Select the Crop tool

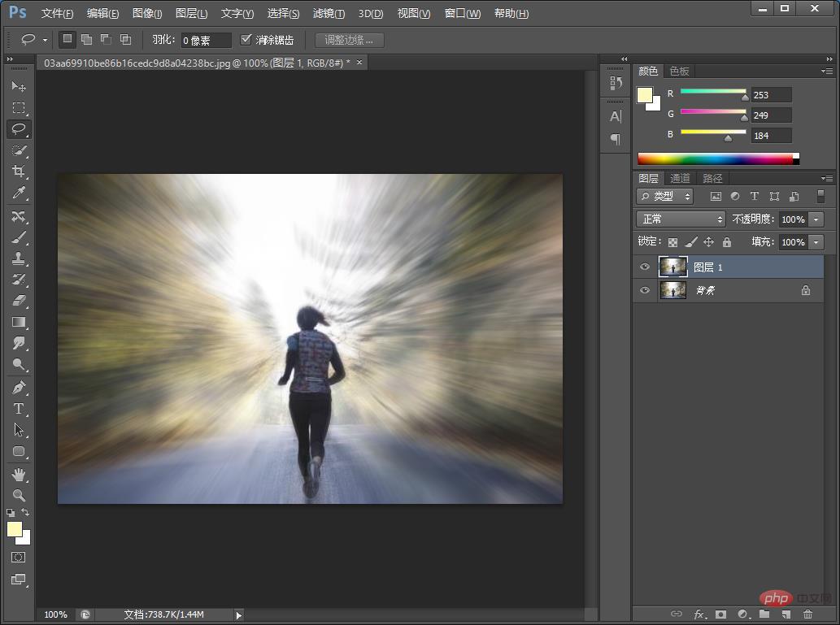[x=19, y=171]
